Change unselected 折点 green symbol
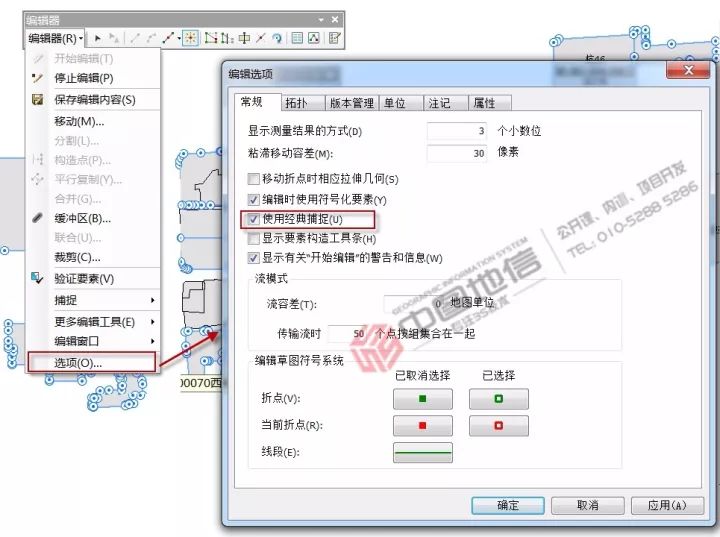The image size is (720, 537). 422,399
